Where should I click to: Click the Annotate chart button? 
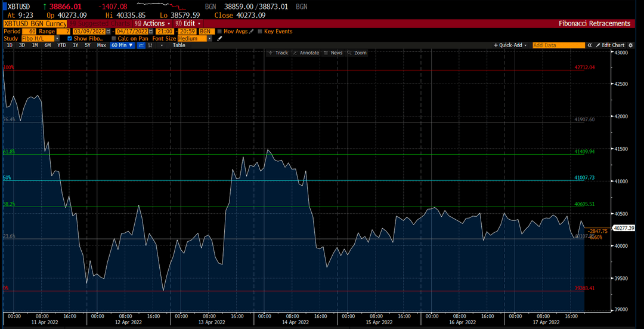click(306, 53)
